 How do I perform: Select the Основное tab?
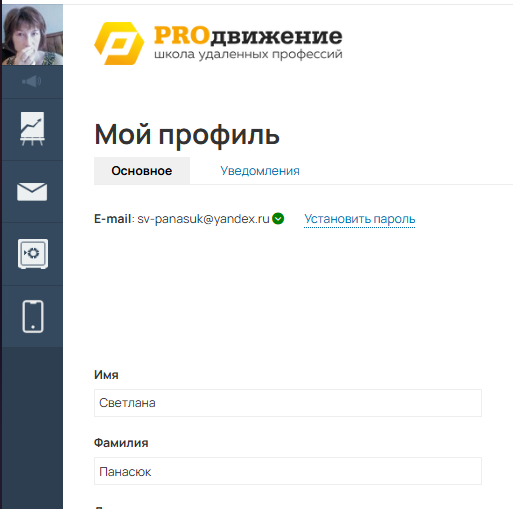pos(142,171)
